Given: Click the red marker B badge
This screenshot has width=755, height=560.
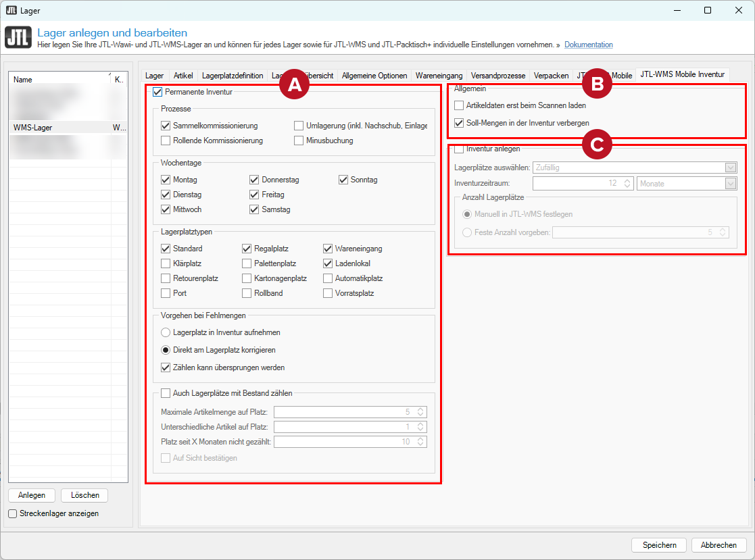Looking at the screenshot, I should (x=597, y=84).
